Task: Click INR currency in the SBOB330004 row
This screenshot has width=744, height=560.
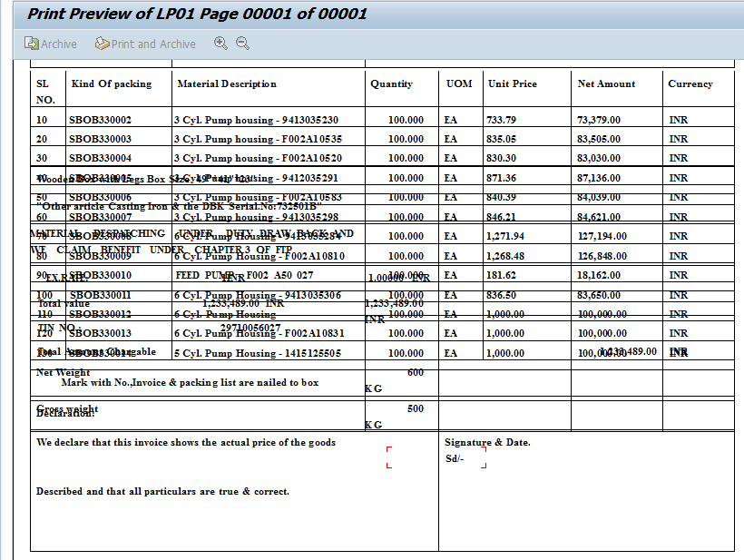Action: click(x=678, y=158)
